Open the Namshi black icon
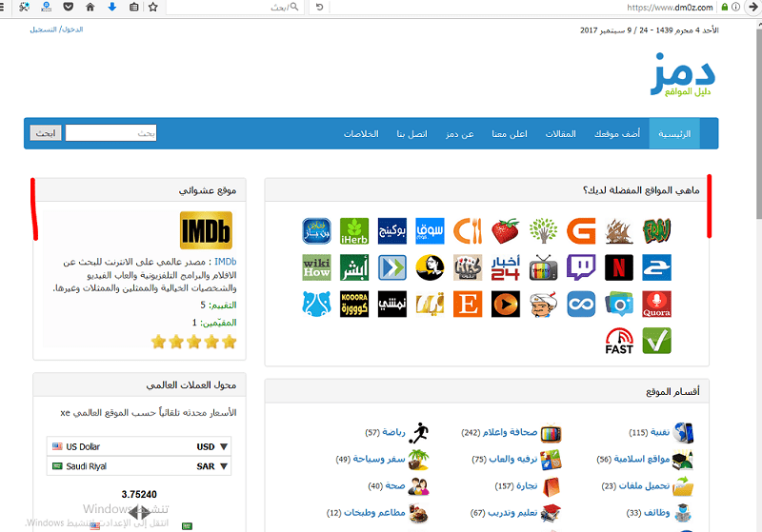Viewport: 762px width, 532px height. pos(392,305)
